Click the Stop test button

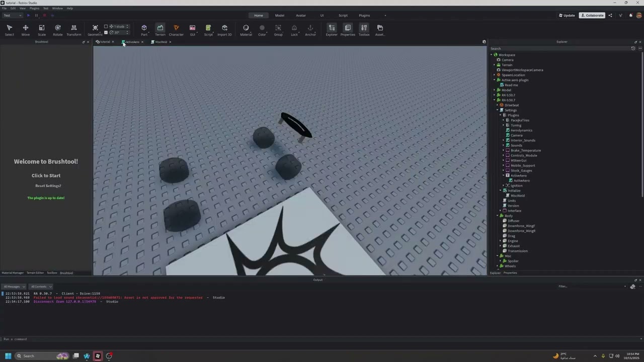44,16
